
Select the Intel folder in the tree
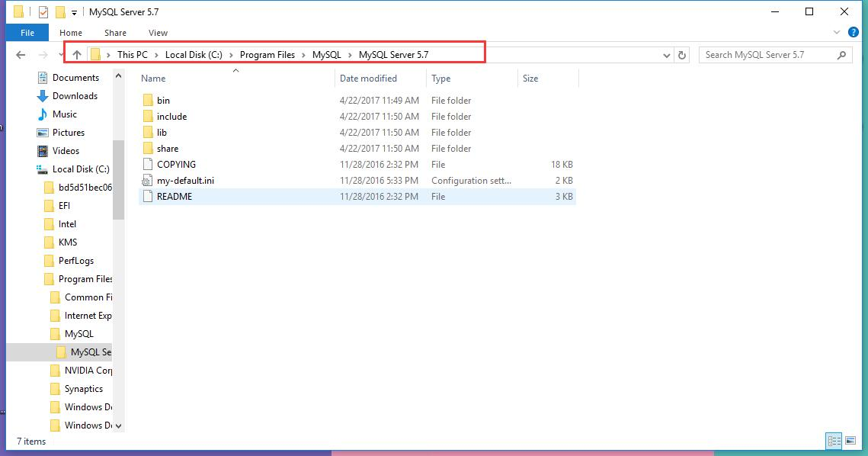point(67,224)
